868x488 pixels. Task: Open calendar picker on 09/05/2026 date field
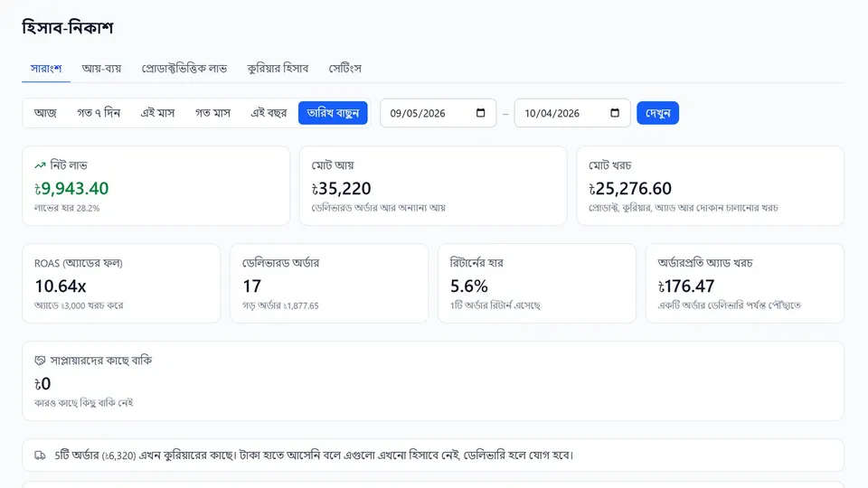coord(480,113)
